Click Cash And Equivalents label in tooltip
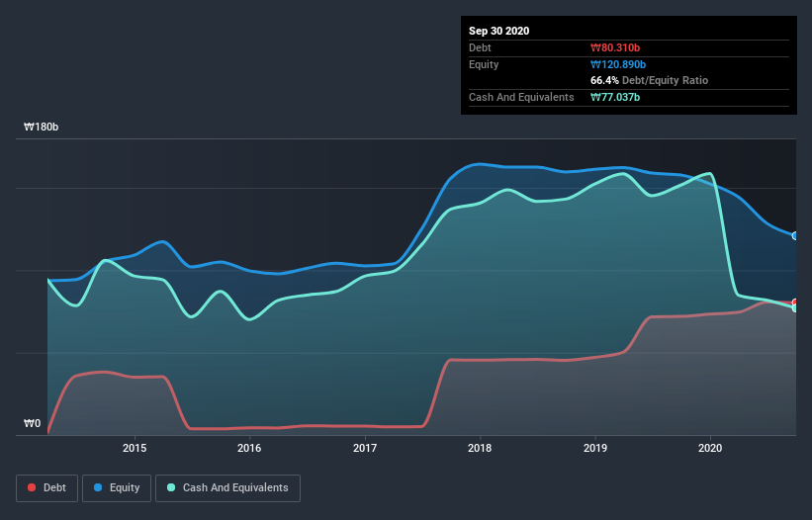 click(x=521, y=97)
